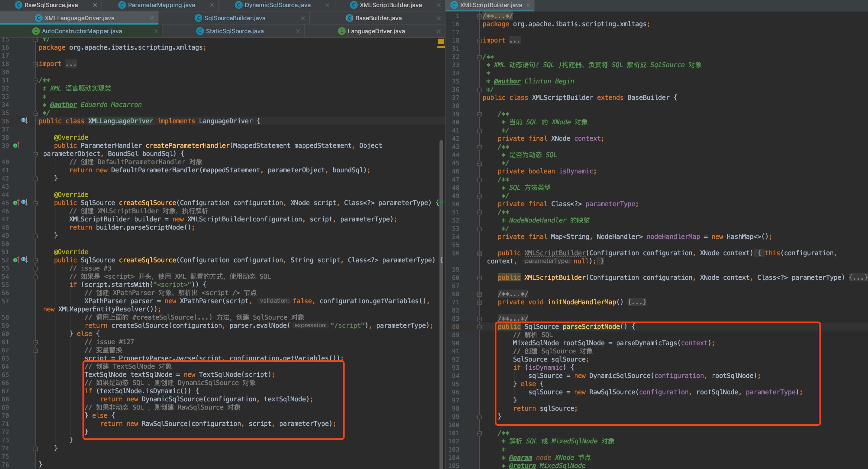
Task: Click the green implements-method icon on line 45
Action: click(16, 203)
